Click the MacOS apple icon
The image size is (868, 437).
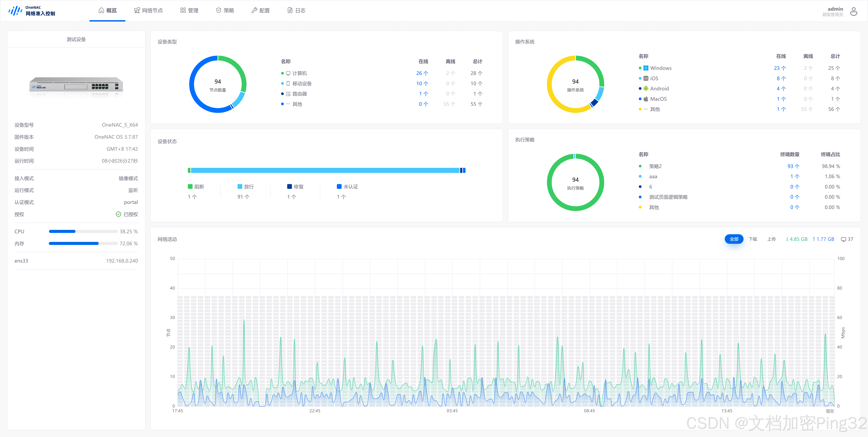[x=646, y=99]
